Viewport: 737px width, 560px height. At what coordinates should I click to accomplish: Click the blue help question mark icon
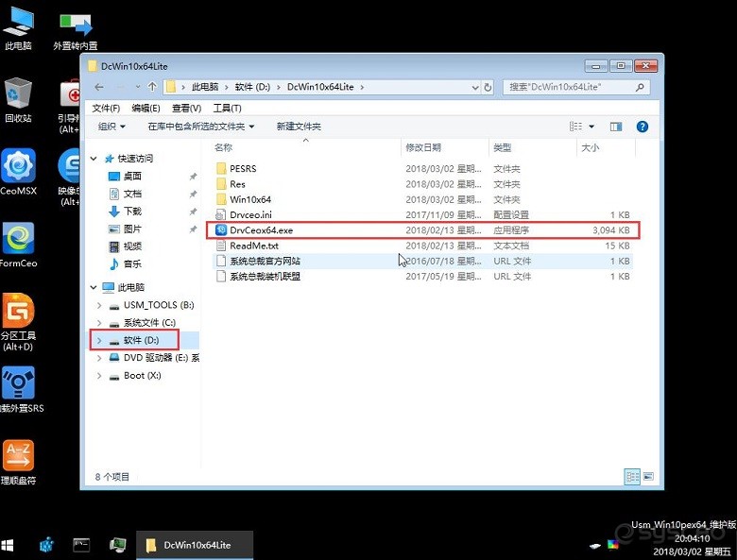point(643,127)
